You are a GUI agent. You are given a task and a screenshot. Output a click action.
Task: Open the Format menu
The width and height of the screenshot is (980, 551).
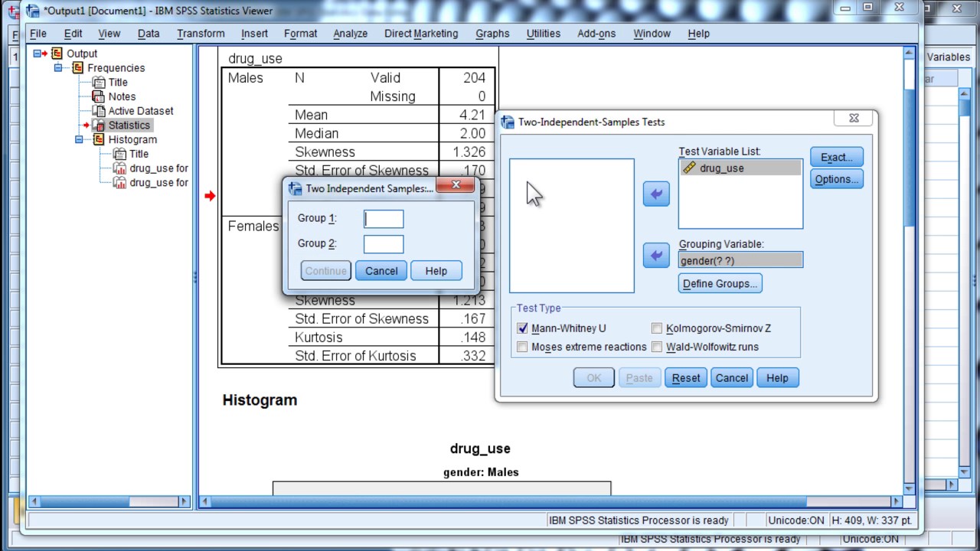300,34
